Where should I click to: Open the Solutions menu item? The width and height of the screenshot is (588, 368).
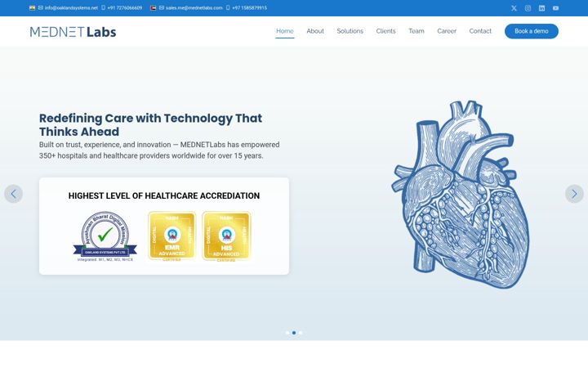(x=350, y=31)
